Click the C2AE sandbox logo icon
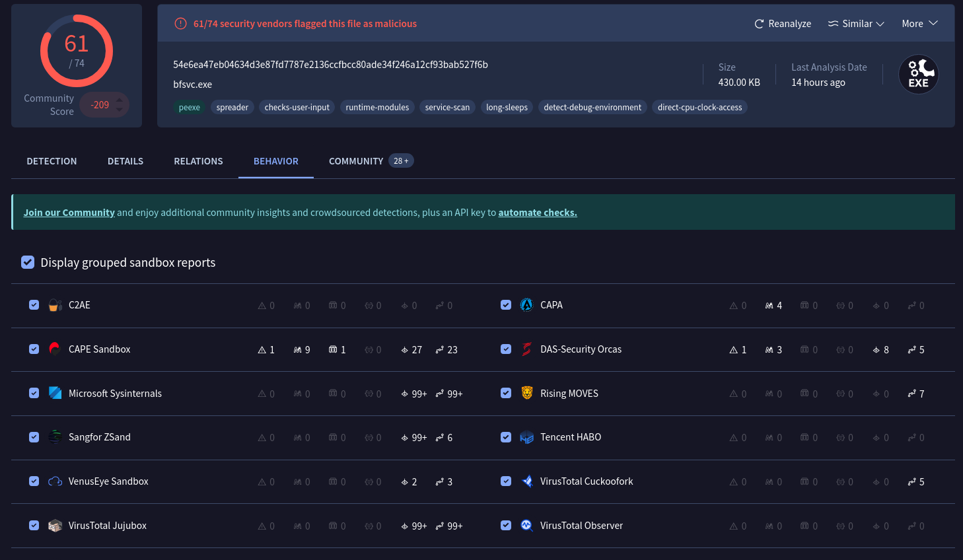Viewport: 963px width, 560px height. (x=55, y=305)
